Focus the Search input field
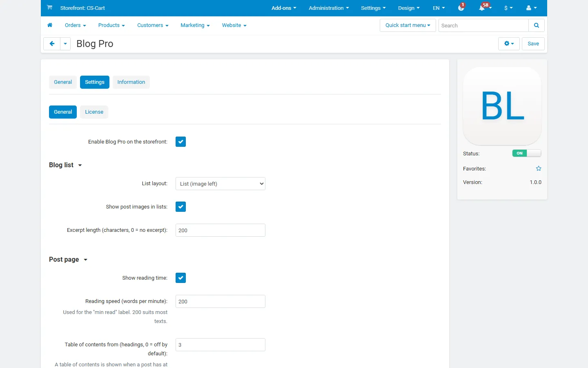588x368 pixels. click(x=483, y=25)
